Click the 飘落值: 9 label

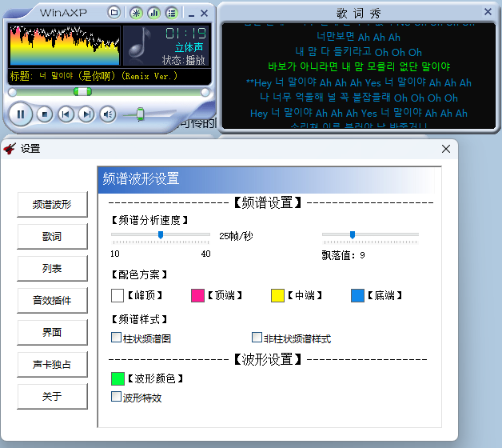[x=343, y=255]
